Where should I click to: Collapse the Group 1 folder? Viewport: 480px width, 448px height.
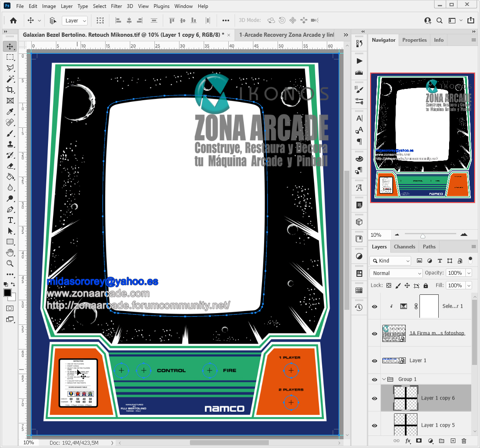[384, 380]
